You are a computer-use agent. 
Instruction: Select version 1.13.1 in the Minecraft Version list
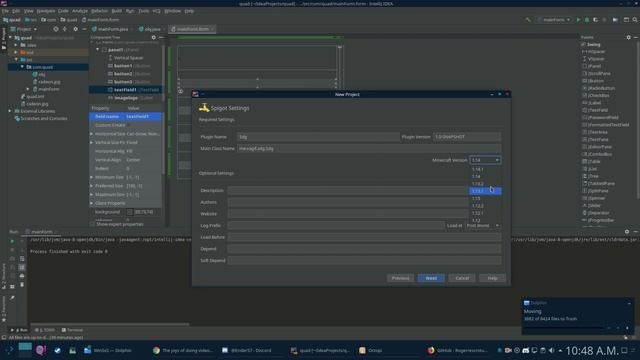click(485, 191)
